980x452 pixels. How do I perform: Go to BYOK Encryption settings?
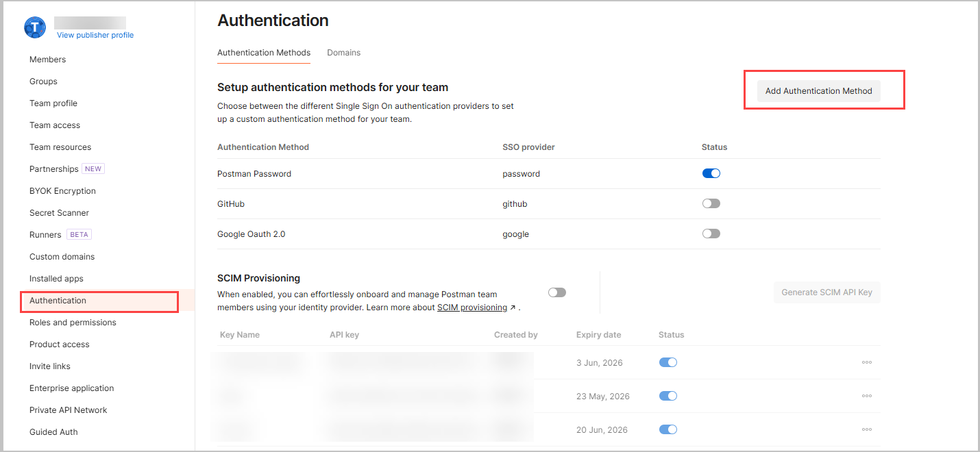pos(62,191)
